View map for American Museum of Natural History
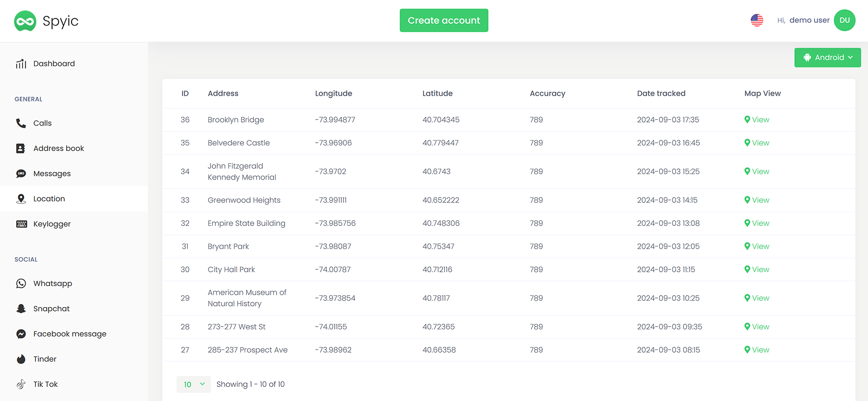This screenshot has height=401, width=868. [757, 298]
